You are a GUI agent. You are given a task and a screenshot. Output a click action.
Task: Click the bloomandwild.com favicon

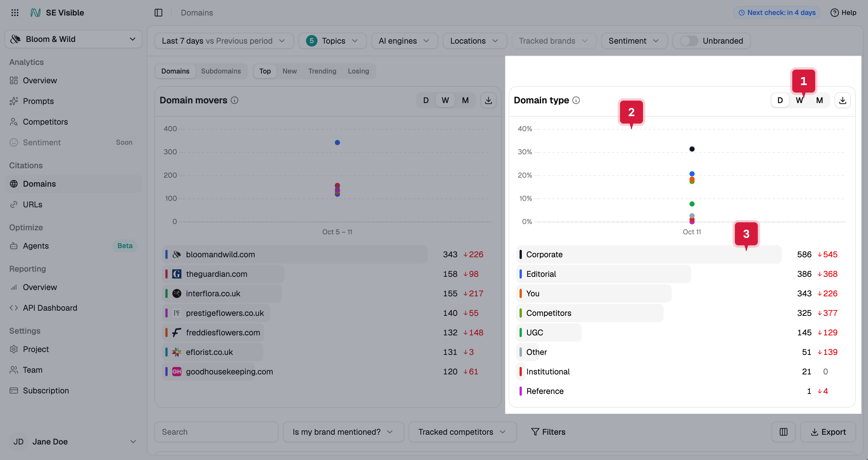[177, 254]
